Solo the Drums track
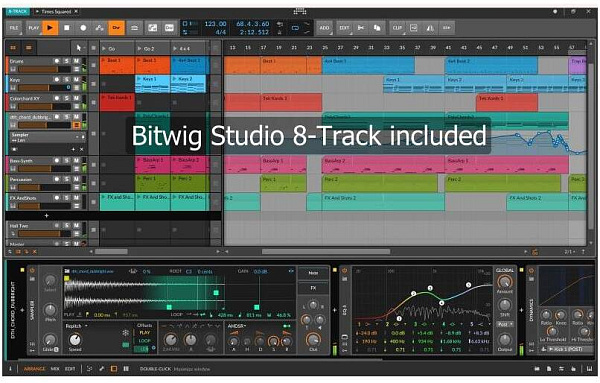 tap(67, 61)
